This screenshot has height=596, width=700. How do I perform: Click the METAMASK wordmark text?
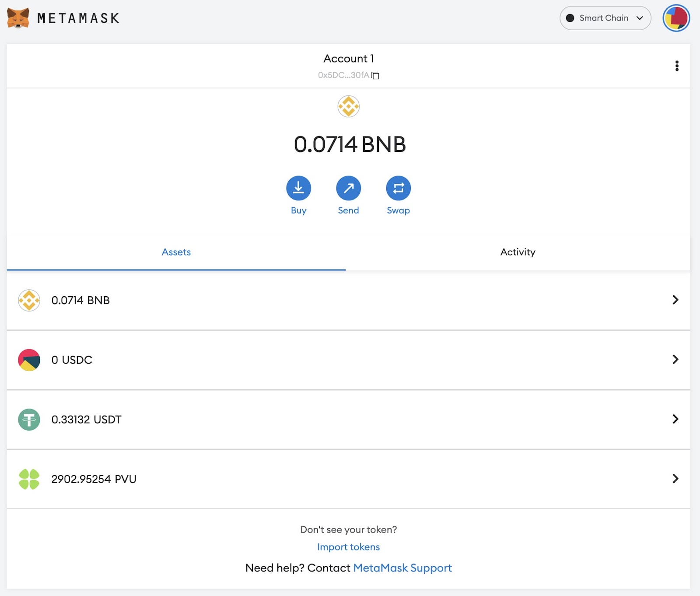(78, 18)
